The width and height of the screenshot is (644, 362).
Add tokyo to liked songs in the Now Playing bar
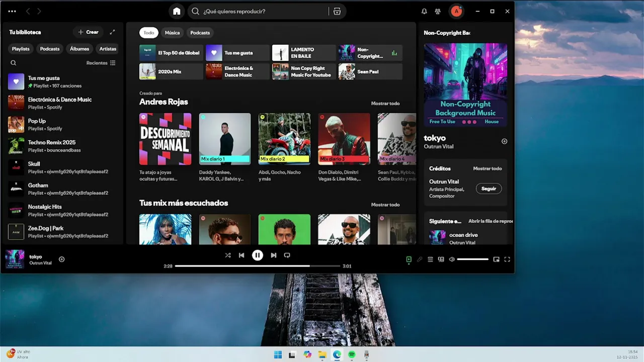62,259
